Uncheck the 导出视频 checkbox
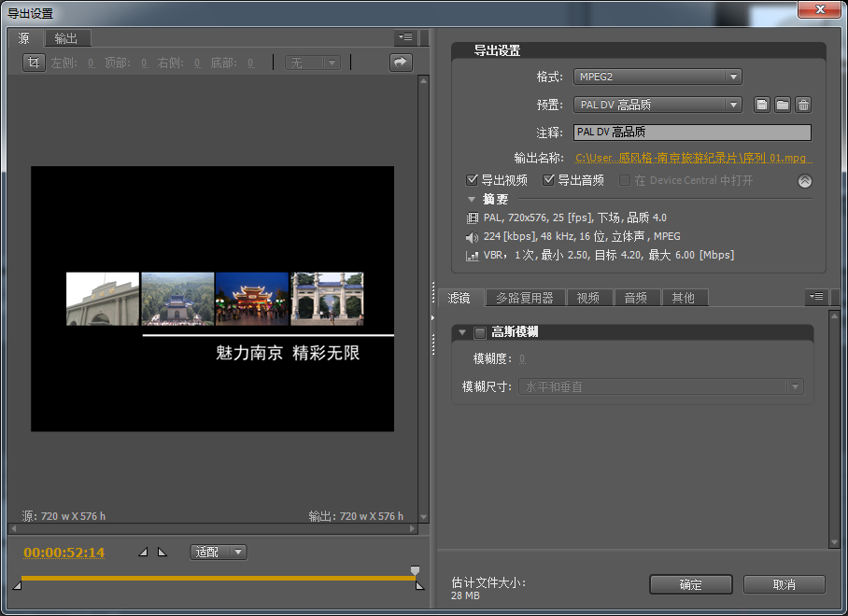The image size is (848, 616). pyautogui.click(x=473, y=180)
